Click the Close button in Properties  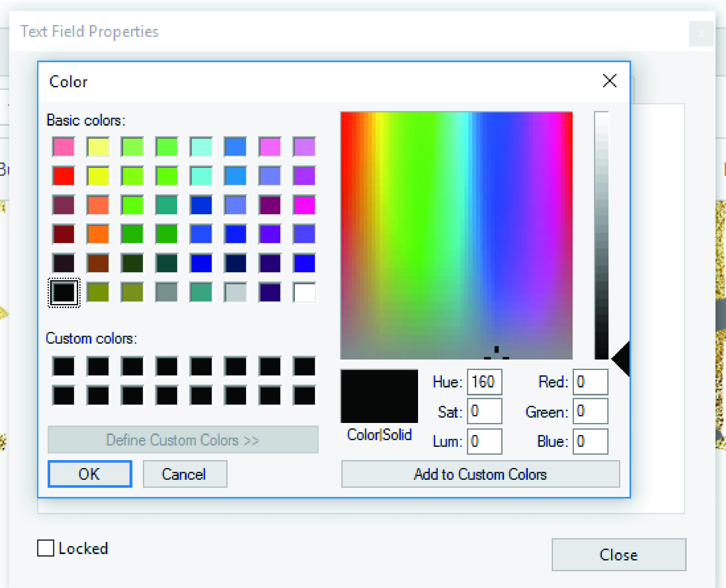click(618, 555)
